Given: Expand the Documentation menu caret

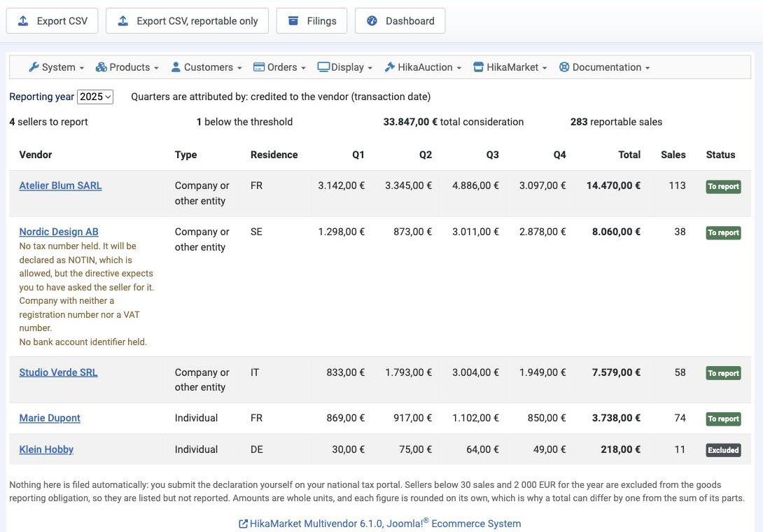Looking at the screenshot, I should click(x=647, y=68).
